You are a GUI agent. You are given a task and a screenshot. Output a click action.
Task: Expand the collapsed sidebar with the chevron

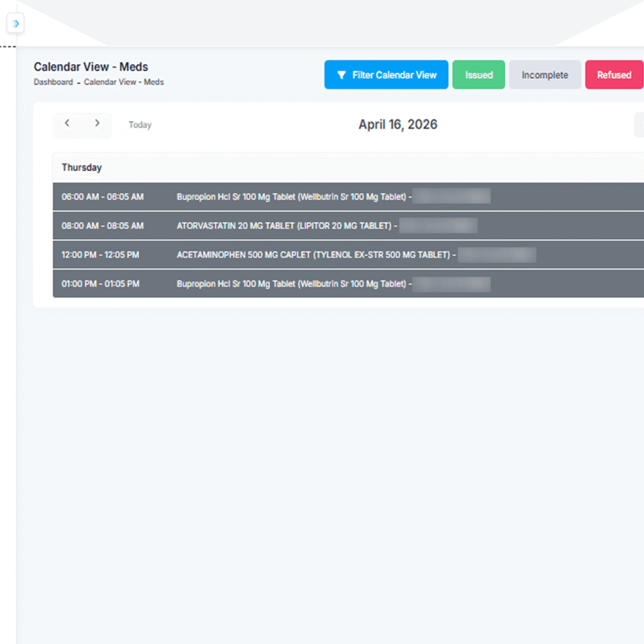point(16,24)
